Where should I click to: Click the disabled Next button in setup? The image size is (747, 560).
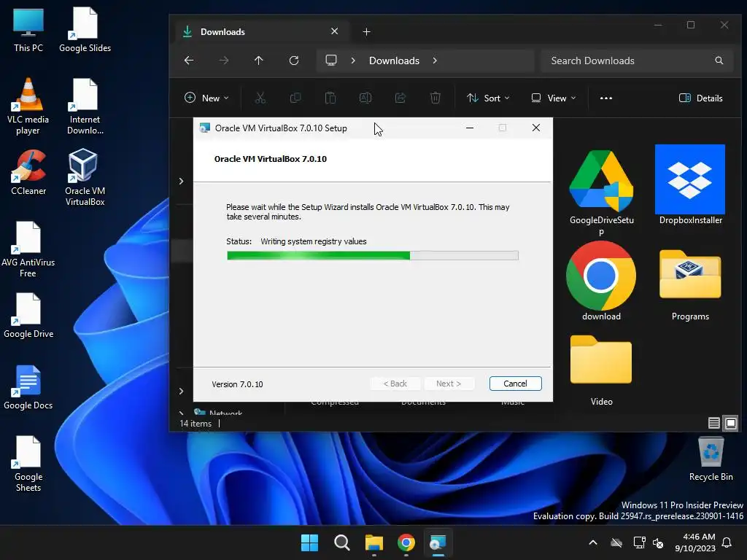coord(449,384)
